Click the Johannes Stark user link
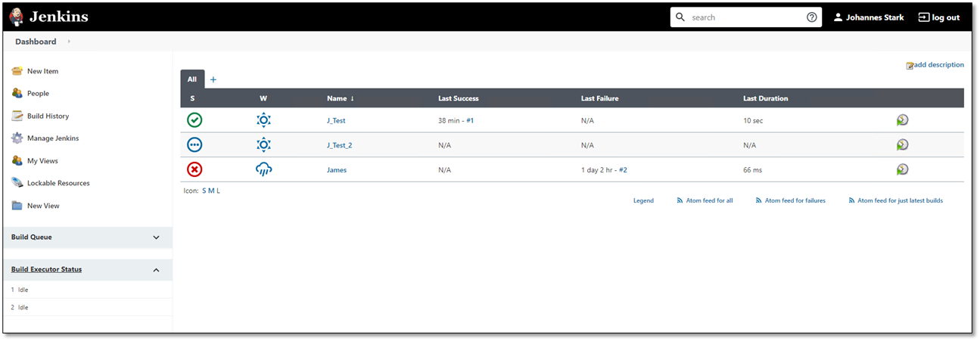The width and height of the screenshot is (980, 341). pyautogui.click(x=875, y=17)
